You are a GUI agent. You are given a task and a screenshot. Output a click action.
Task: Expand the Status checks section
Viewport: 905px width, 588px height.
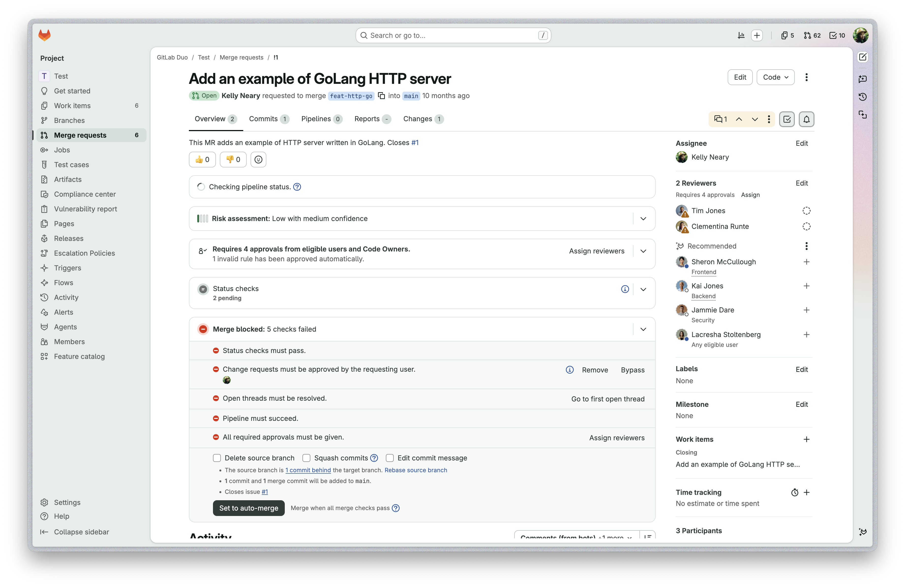click(643, 289)
